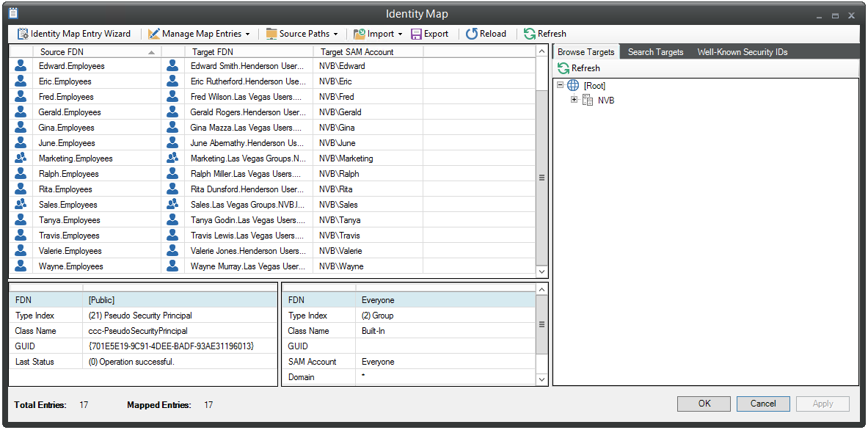Open the Source Paths dropdown menu

click(x=302, y=34)
